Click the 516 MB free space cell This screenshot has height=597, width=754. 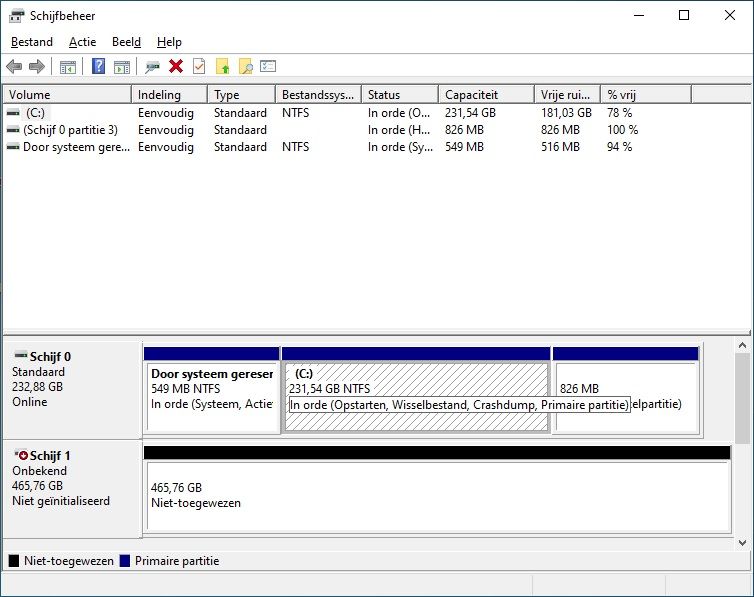tap(560, 147)
